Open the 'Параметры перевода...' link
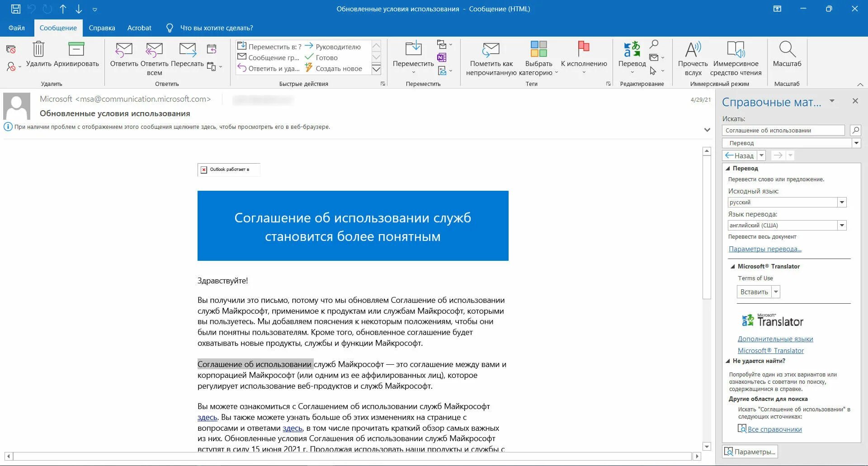Screen dimensions: 868x466 (765, 249)
